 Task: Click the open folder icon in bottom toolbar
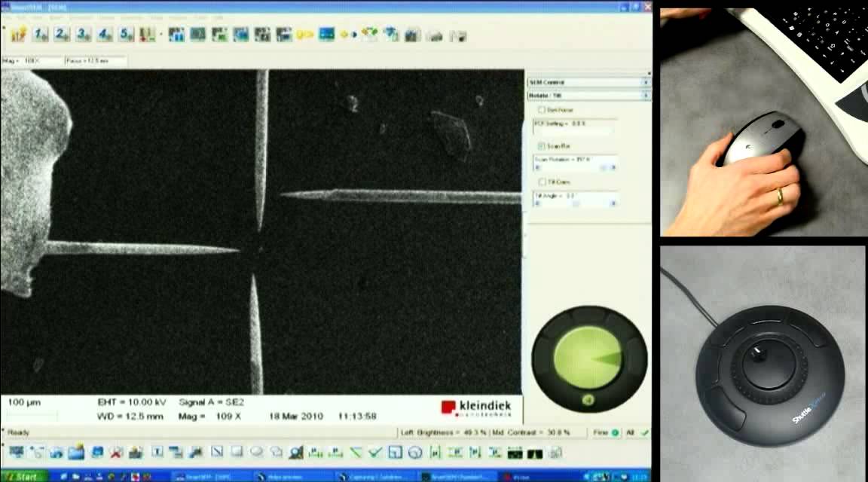[x=76, y=452]
